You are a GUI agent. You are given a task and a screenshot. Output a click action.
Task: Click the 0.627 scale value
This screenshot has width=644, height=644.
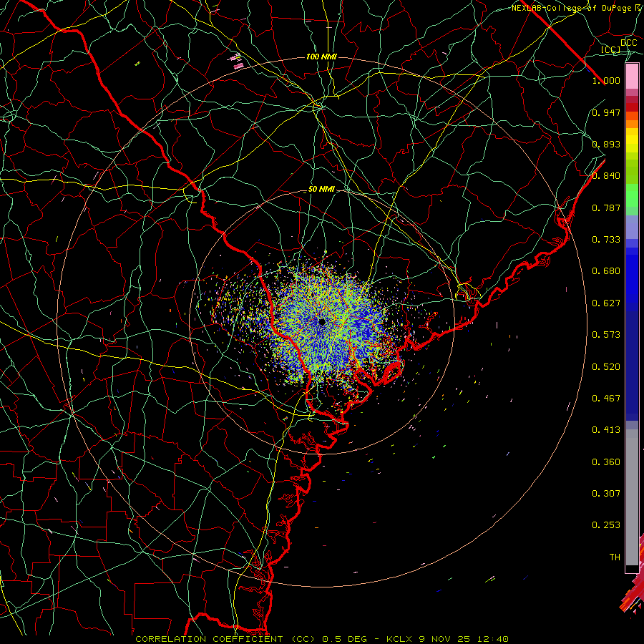click(606, 303)
